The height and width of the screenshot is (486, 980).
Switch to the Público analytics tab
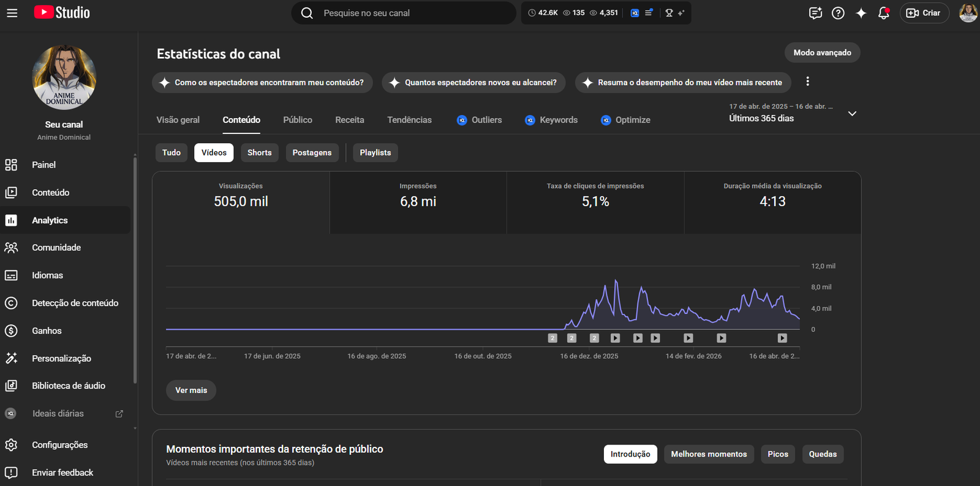click(x=298, y=120)
